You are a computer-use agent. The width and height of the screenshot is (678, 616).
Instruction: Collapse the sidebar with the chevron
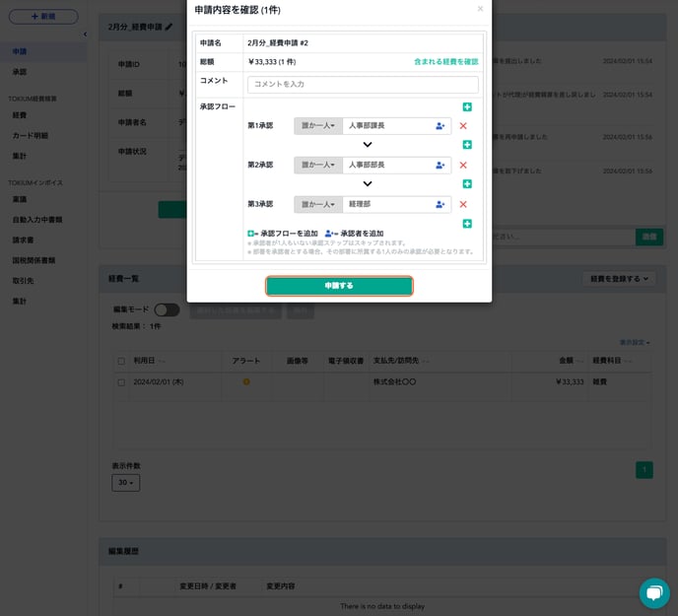point(85,34)
